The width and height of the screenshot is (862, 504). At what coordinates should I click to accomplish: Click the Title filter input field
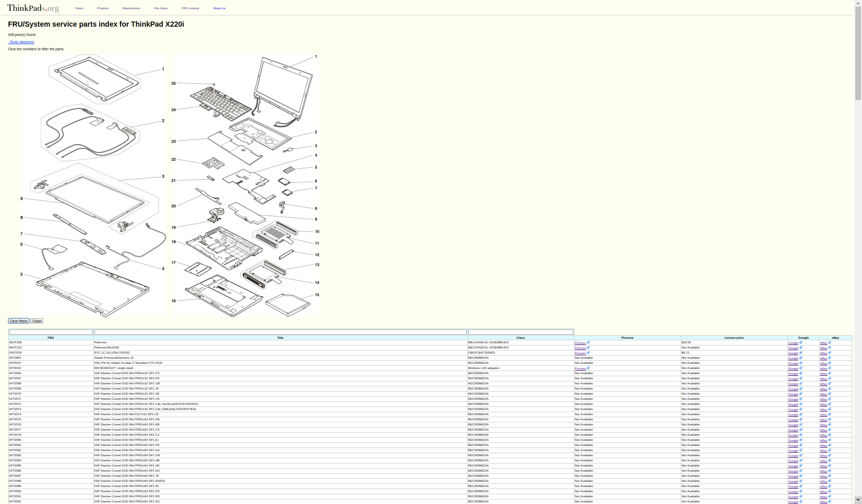[280, 332]
